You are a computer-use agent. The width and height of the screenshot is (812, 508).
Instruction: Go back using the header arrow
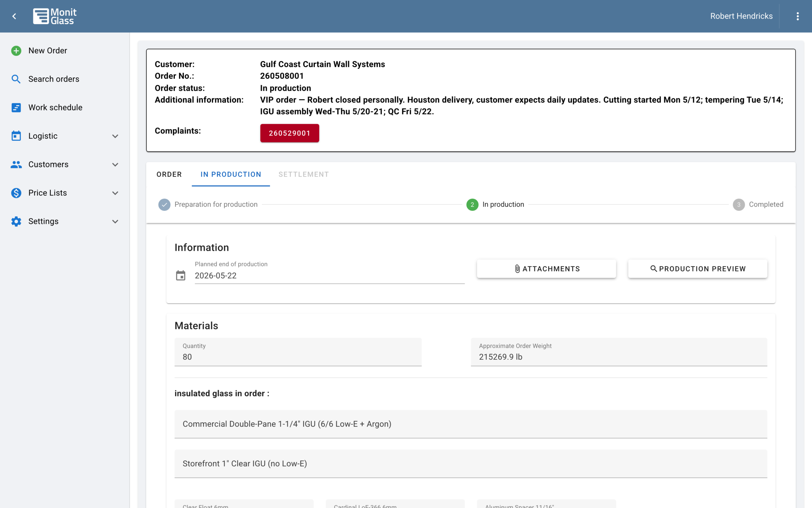coord(14,16)
